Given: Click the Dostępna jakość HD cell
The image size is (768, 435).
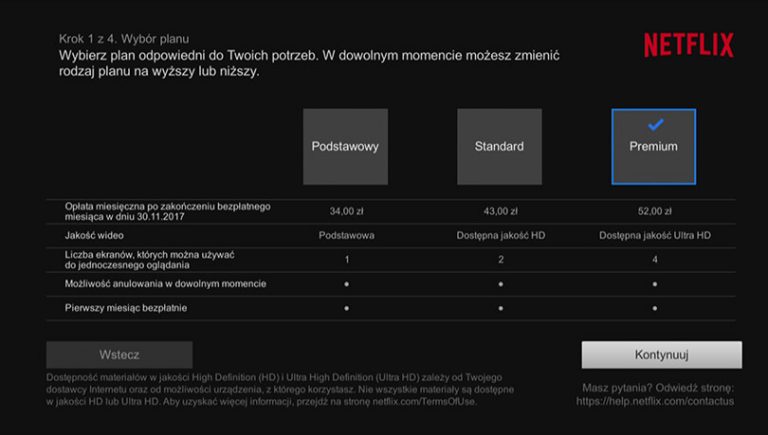Looking at the screenshot, I should (x=500, y=235).
